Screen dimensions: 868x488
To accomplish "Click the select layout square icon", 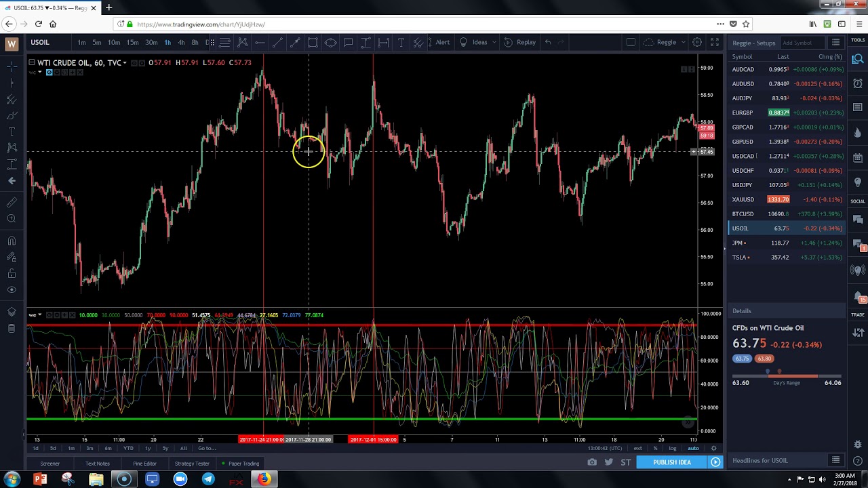I will coord(631,42).
